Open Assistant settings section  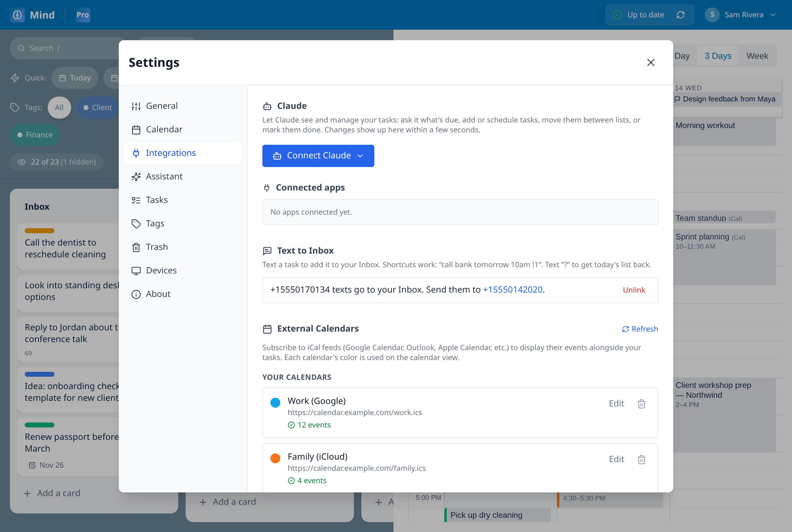click(x=183, y=176)
